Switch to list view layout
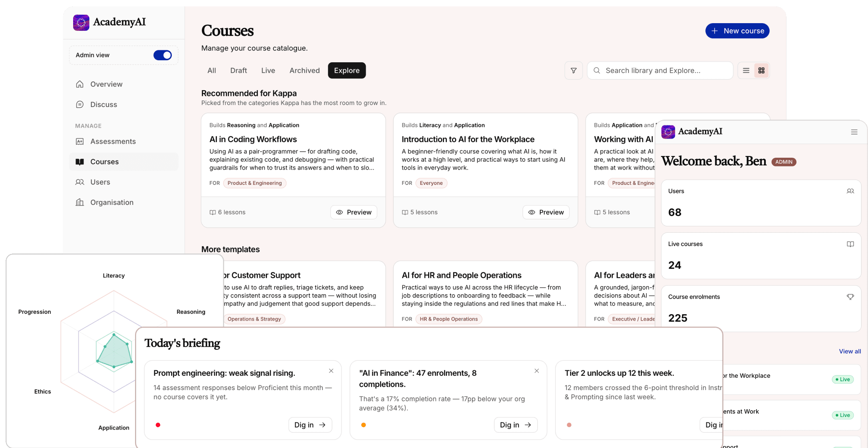Image resolution: width=868 pixels, height=448 pixels. click(746, 71)
